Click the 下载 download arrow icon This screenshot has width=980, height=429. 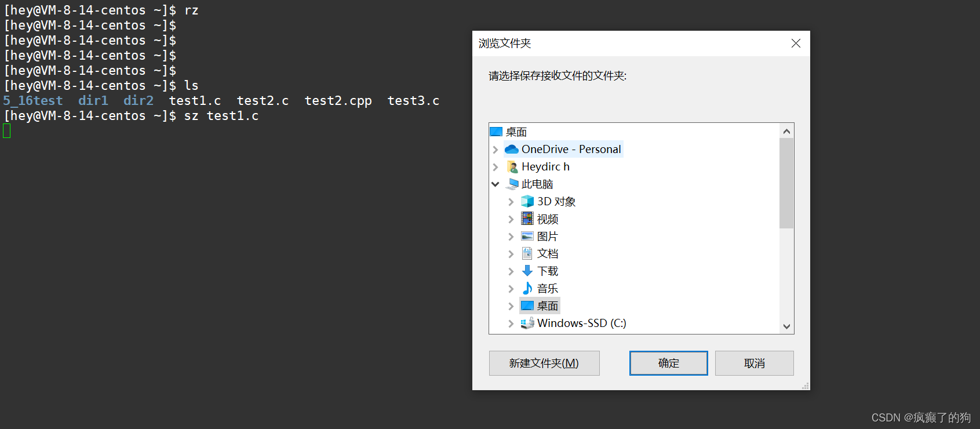[527, 271]
